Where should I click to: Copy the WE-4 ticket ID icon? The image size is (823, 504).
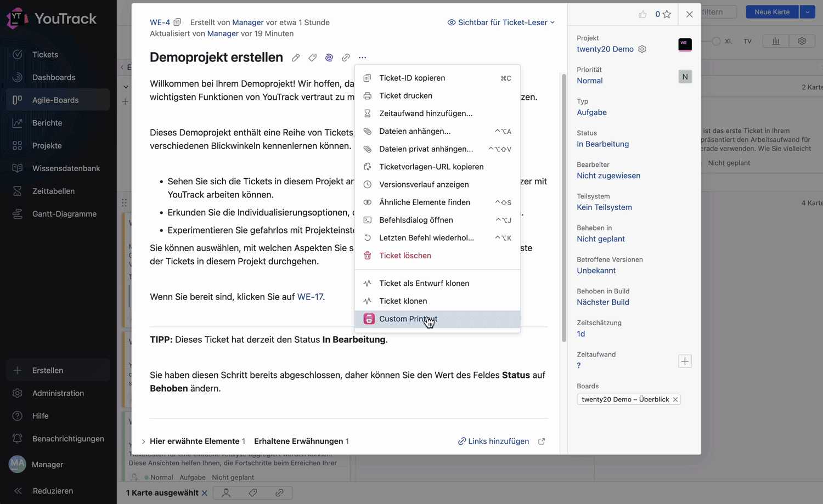pyautogui.click(x=177, y=22)
